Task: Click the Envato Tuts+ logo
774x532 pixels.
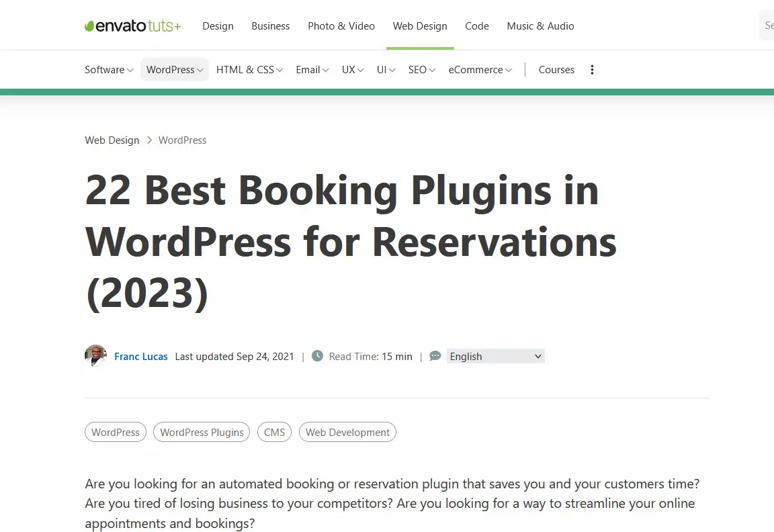Action: point(132,26)
